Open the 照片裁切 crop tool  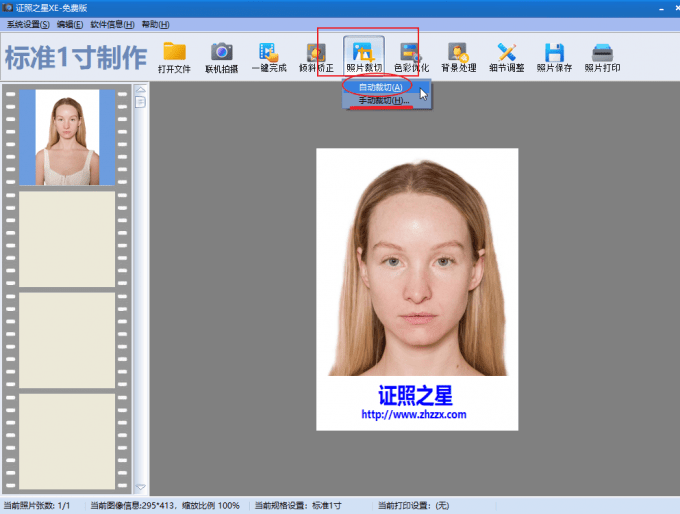pos(364,56)
